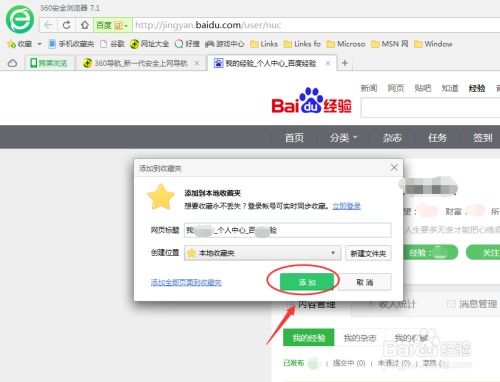Open the 知道 link
Image resolution: width=500 pixels, height=382 pixels.
tap(450, 88)
